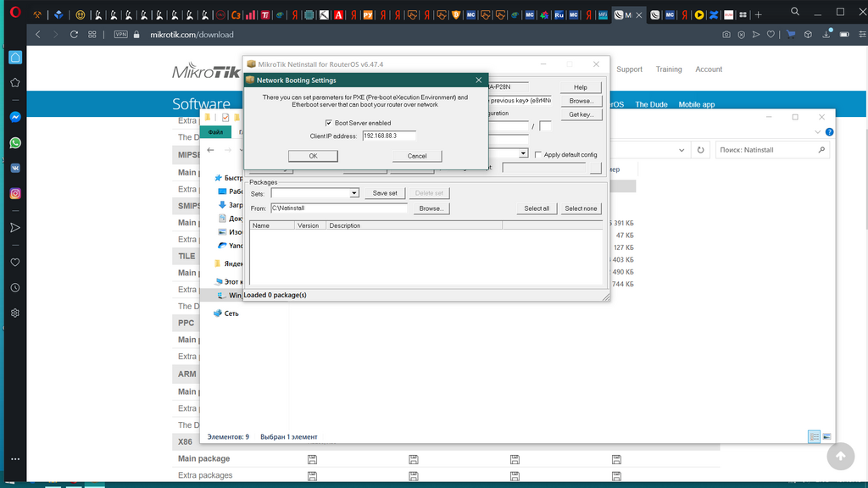868x488 pixels.
Task: Open Support in MikroTik site menu
Action: (x=630, y=69)
